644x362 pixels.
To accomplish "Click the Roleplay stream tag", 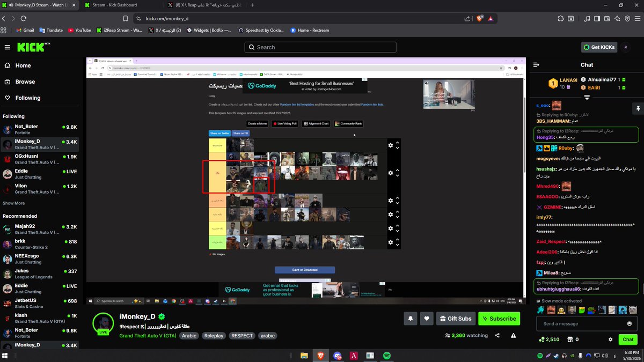I will pos(214,336).
